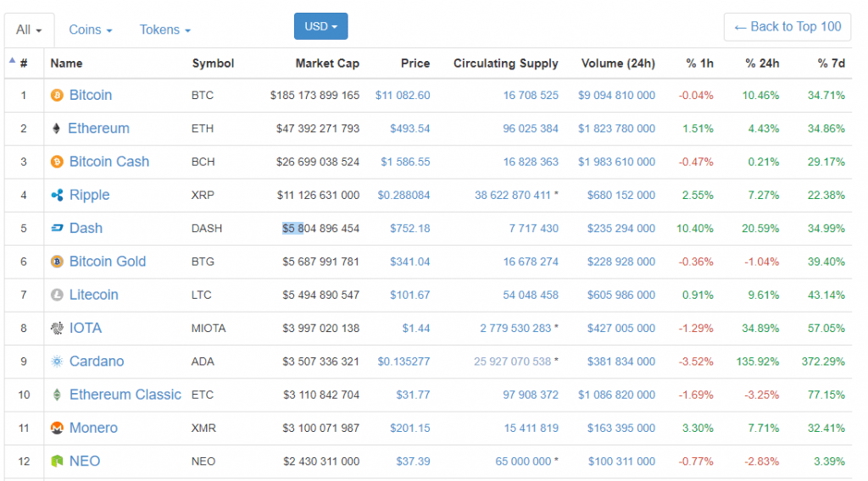Sort table by Market Cap column
Screen dimensions: 868x481
click(x=327, y=64)
